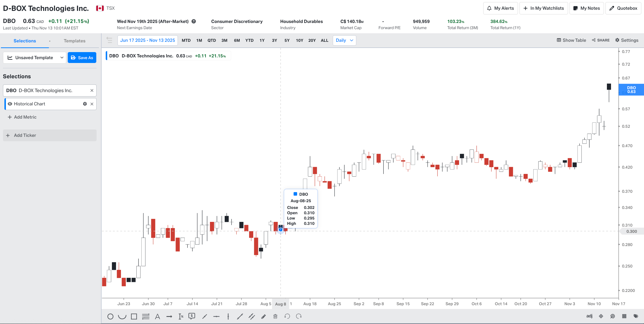644x324 pixels.
Task: Select the percent measure tool
Action: click(x=181, y=317)
